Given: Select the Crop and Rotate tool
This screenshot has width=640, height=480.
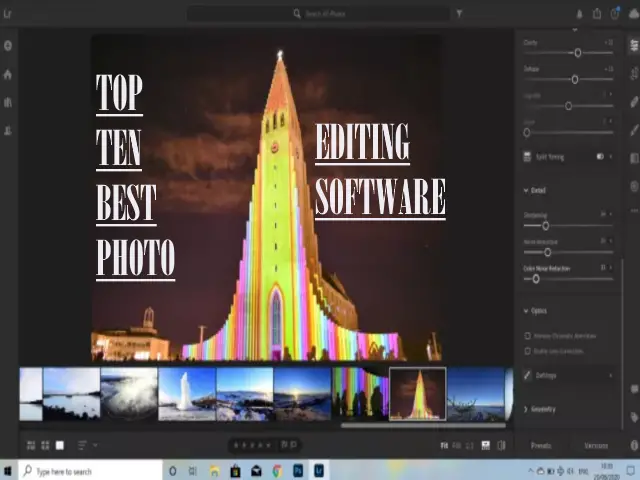Looking at the screenshot, I should (634, 73).
